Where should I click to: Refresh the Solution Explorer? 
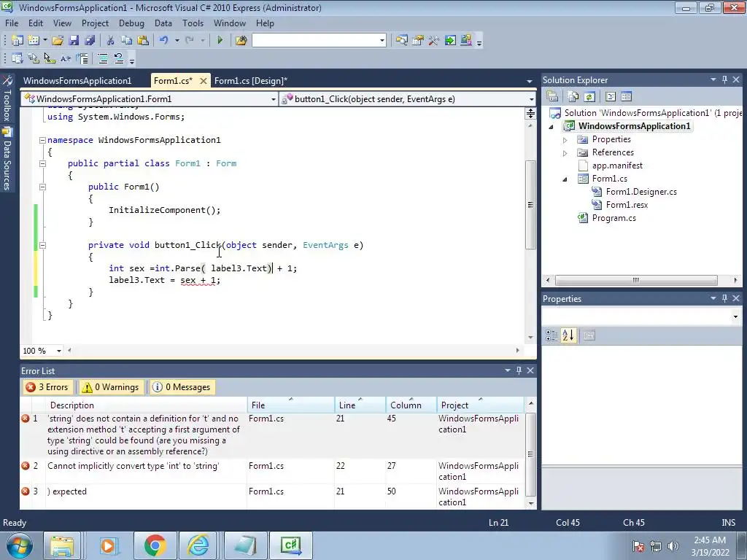589,97
